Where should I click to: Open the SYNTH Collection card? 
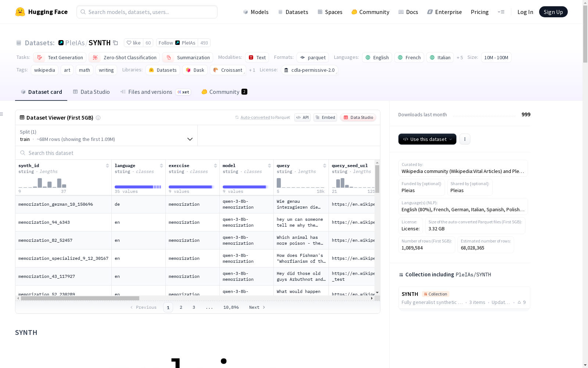pos(464,298)
